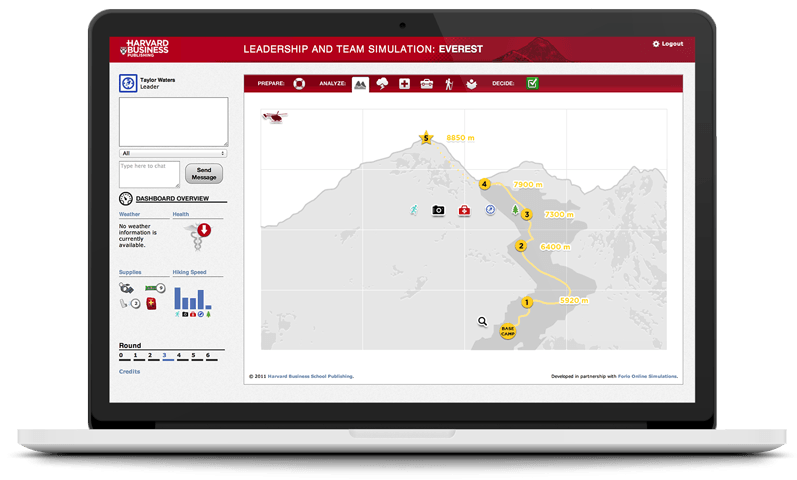The height and width of the screenshot is (480, 797).
Task: Click the caduceus health status icon
Action: 198,236
